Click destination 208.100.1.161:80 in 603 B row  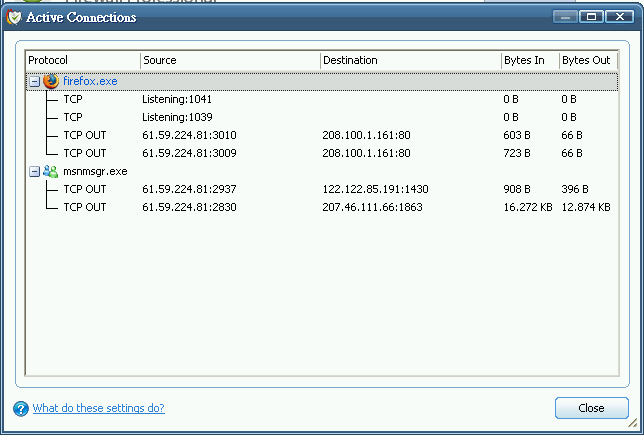pyautogui.click(x=366, y=136)
